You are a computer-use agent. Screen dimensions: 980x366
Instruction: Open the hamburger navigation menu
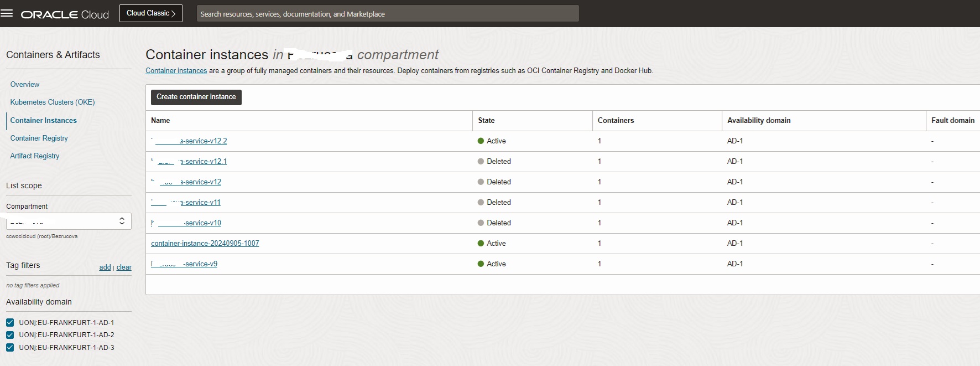[7, 13]
